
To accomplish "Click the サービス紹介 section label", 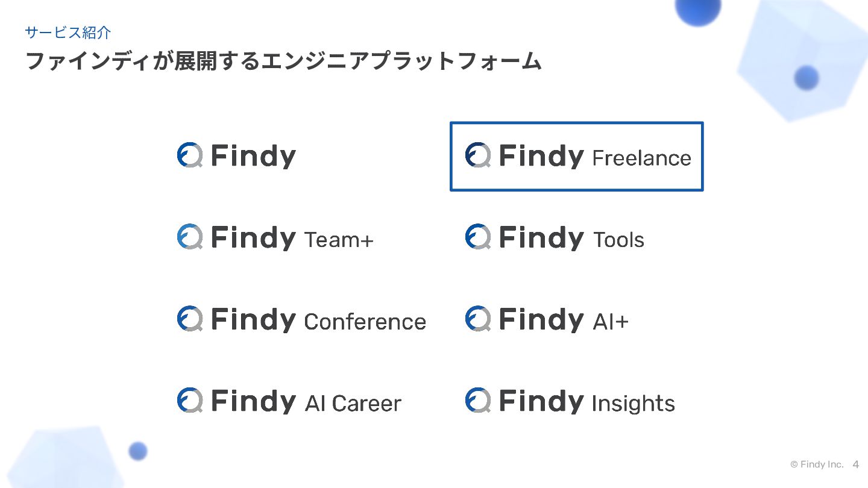I will (68, 33).
